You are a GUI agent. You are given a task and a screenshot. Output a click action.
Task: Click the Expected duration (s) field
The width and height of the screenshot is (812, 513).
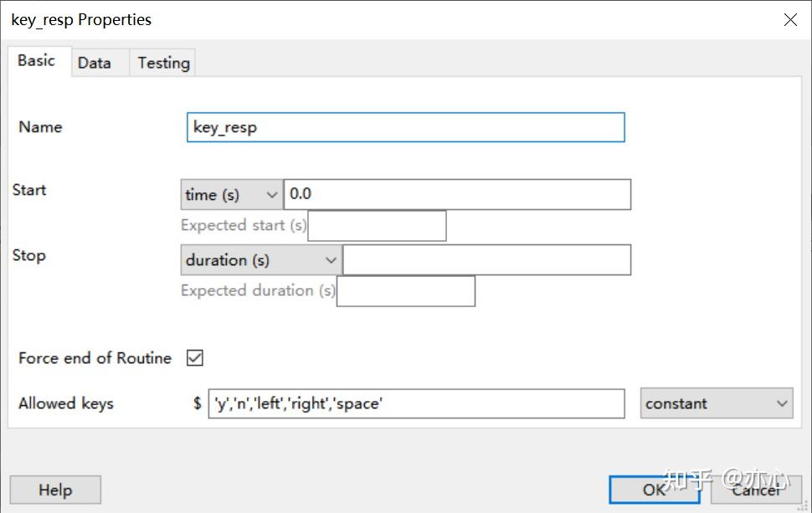click(x=405, y=291)
